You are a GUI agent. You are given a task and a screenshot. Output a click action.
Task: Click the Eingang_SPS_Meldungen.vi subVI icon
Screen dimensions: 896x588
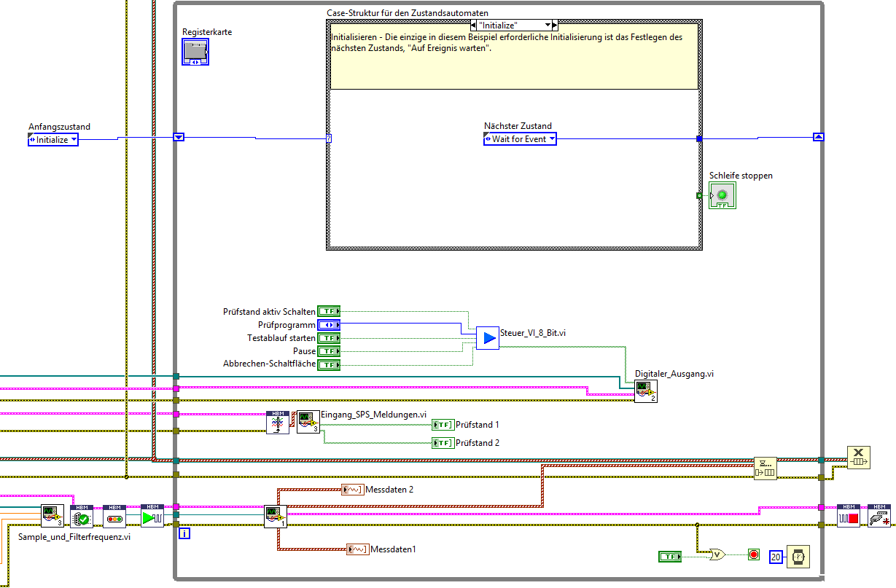coord(308,422)
